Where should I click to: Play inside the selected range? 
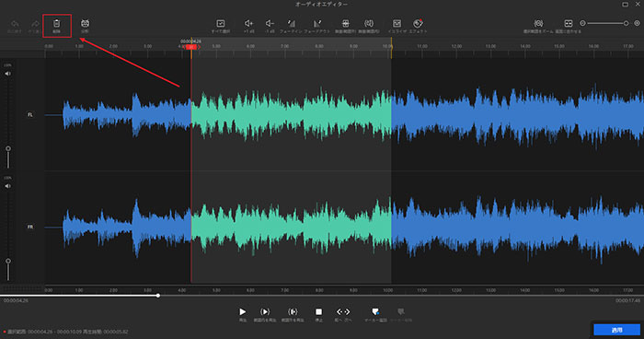(265, 312)
